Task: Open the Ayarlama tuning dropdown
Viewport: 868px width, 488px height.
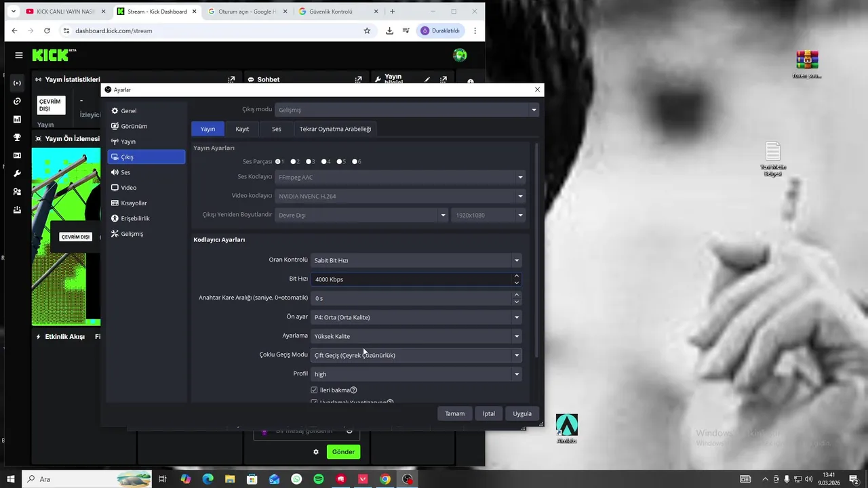Action: point(416,336)
